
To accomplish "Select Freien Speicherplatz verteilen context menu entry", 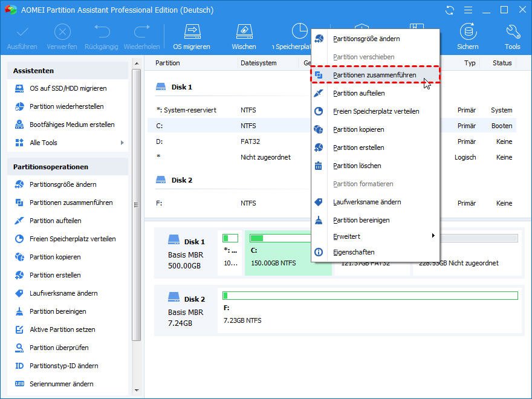I will point(375,111).
